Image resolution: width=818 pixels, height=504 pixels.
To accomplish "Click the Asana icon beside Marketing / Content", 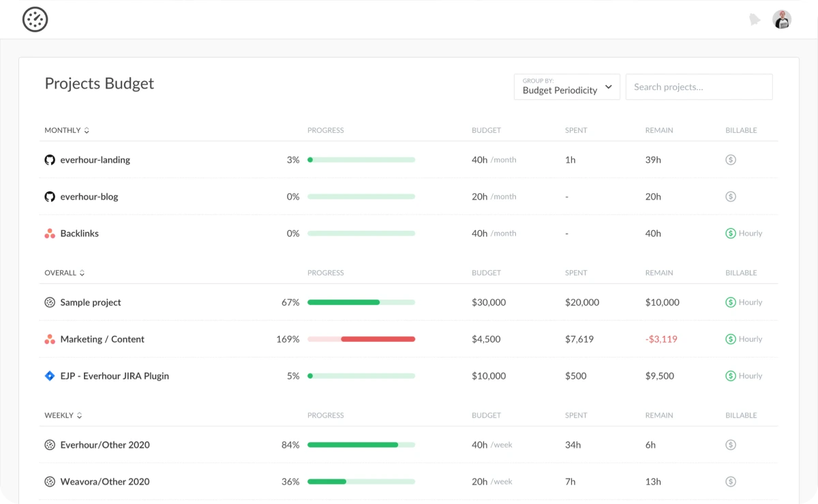I will pos(50,339).
